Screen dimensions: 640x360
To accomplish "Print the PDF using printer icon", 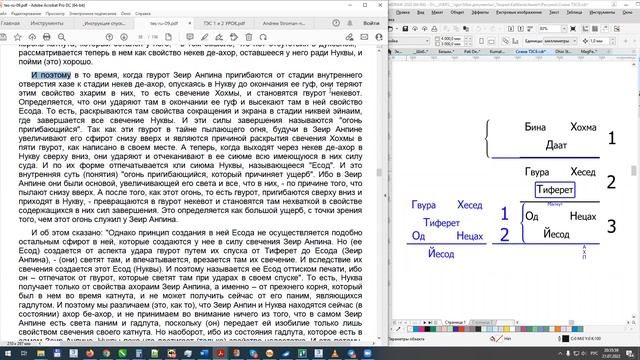I will coord(47,37).
